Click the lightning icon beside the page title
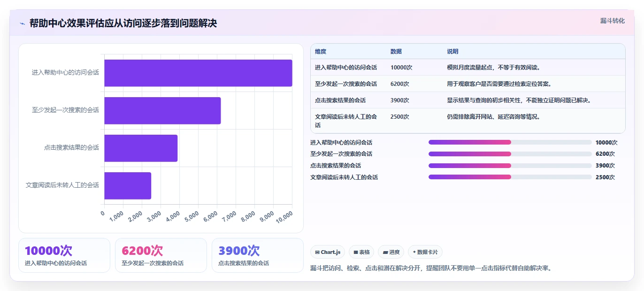Image resolution: width=644 pixels, height=291 pixels. (x=22, y=23)
